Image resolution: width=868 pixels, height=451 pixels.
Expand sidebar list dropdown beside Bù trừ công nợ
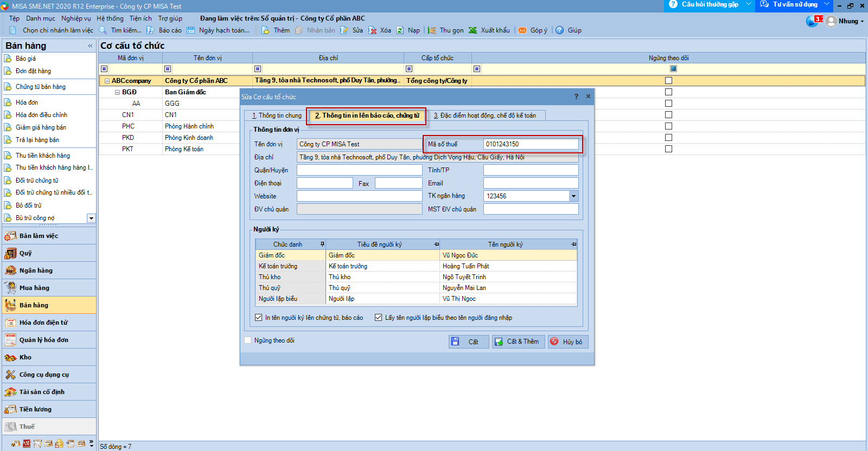[x=91, y=218]
